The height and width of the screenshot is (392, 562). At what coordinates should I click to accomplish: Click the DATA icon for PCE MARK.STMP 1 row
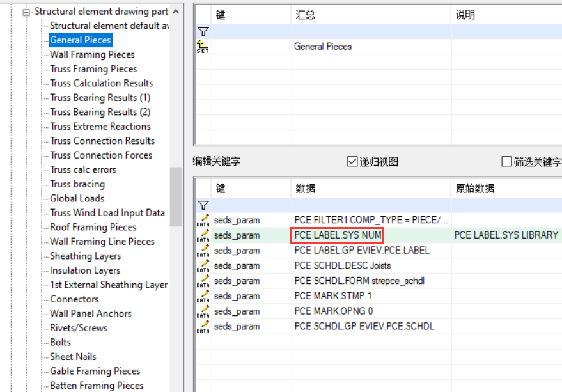tap(203, 296)
